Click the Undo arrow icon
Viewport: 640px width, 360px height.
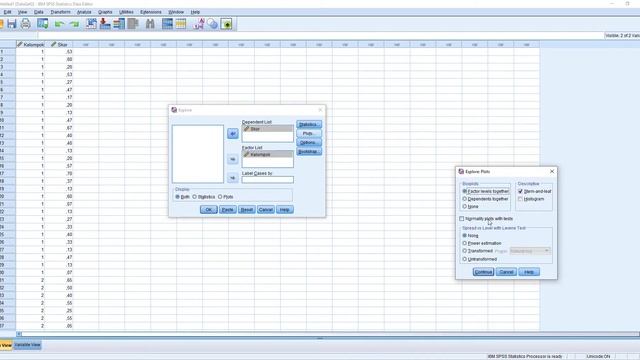tap(60, 24)
